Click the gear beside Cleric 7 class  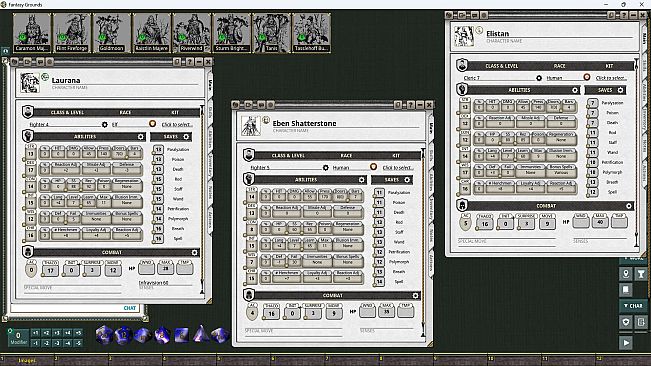539,78
